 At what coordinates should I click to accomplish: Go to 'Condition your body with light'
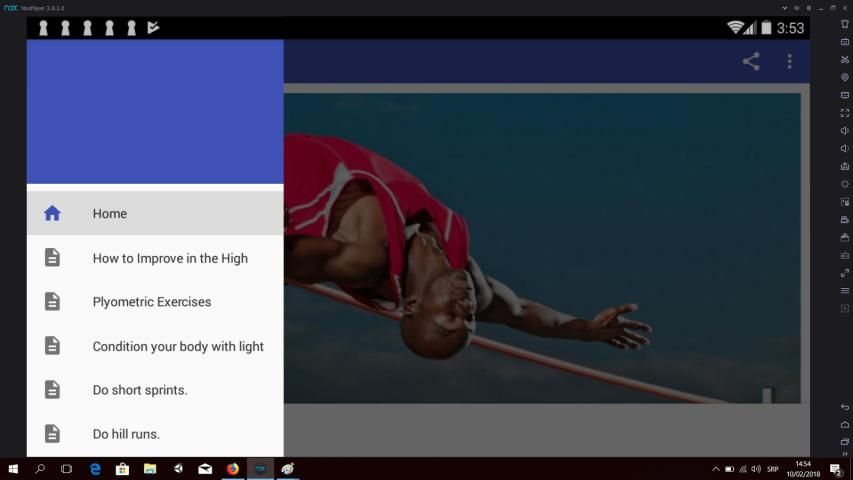(x=178, y=346)
